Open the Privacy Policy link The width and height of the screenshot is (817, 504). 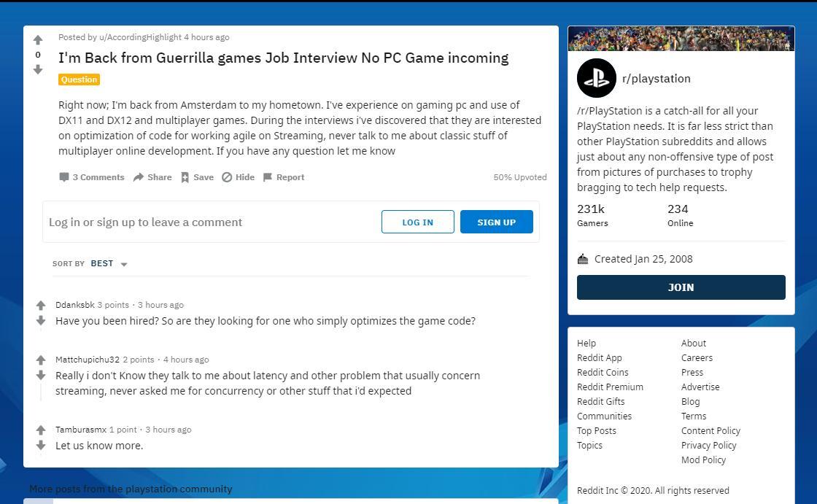[708, 446]
